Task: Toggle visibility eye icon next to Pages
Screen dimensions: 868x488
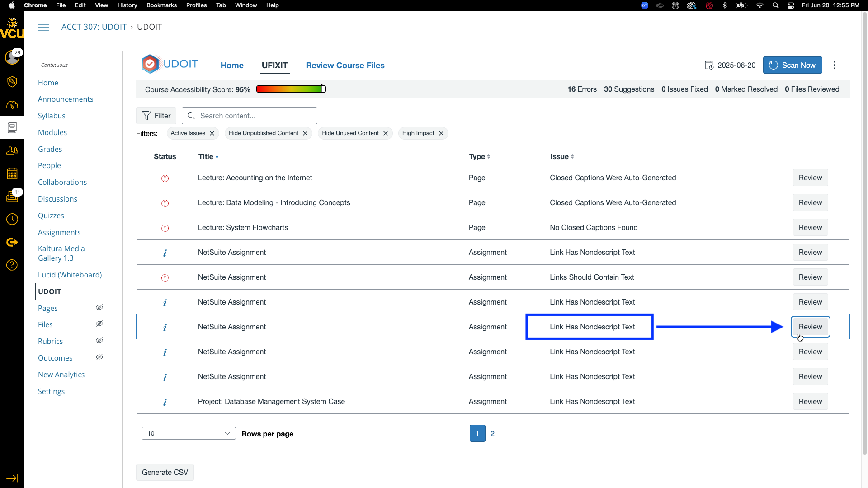Action: coord(99,308)
